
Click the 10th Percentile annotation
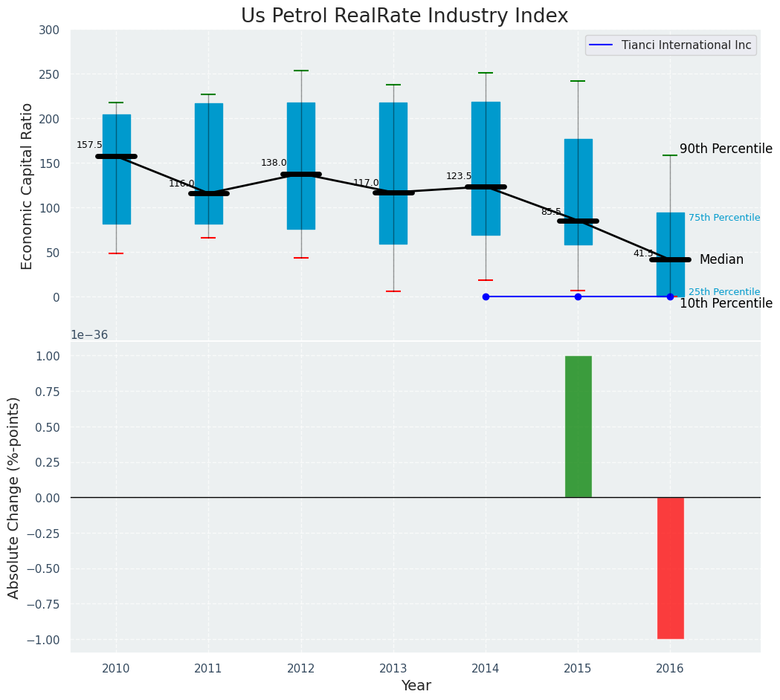point(726,303)
